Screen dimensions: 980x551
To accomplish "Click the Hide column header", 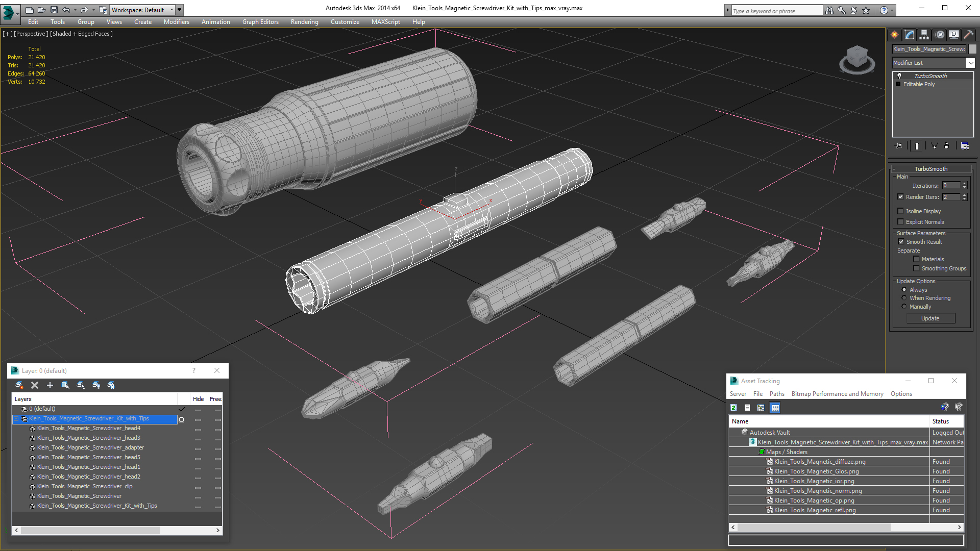I will click(198, 399).
